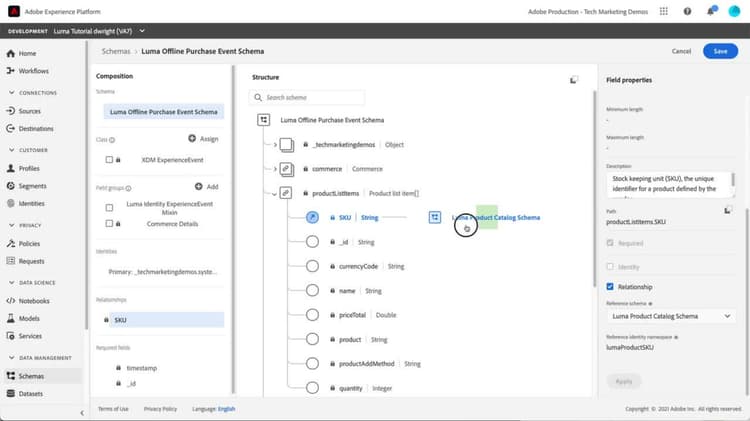Click Add field group button
Screen dimensions: 750x421
(x=207, y=187)
